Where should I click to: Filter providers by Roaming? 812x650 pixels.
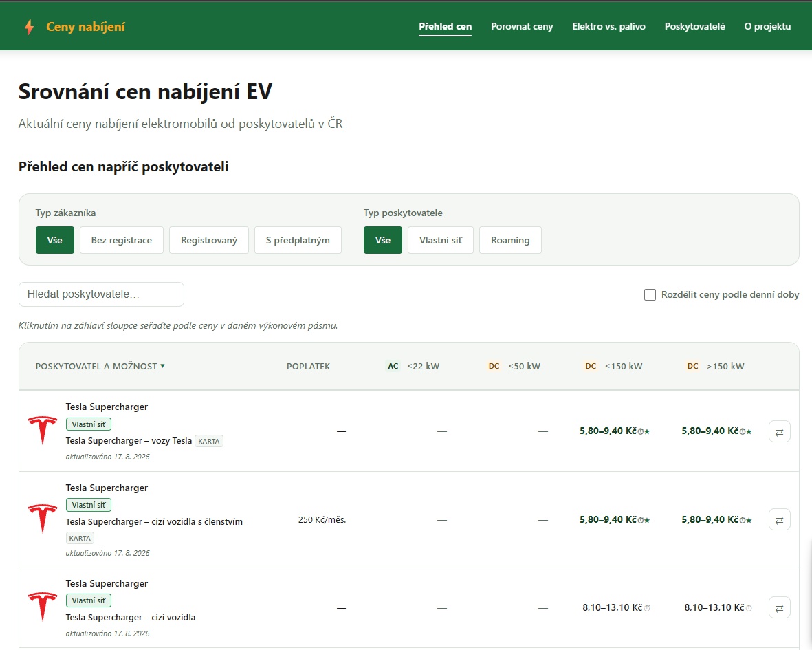point(510,240)
